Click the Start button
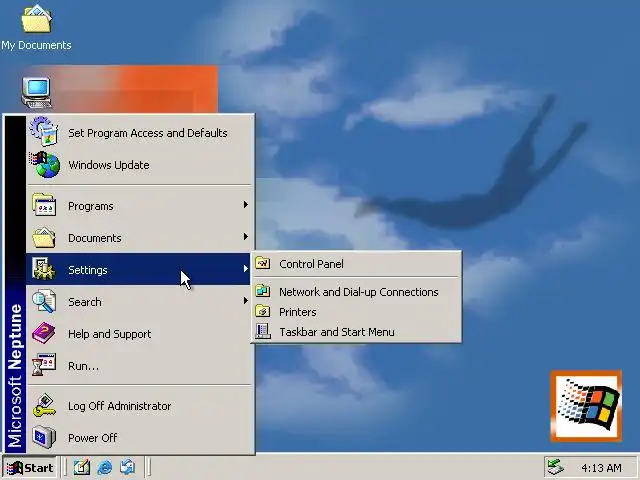Image resolution: width=640 pixels, height=480 pixels. pyautogui.click(x=30, y=467)
